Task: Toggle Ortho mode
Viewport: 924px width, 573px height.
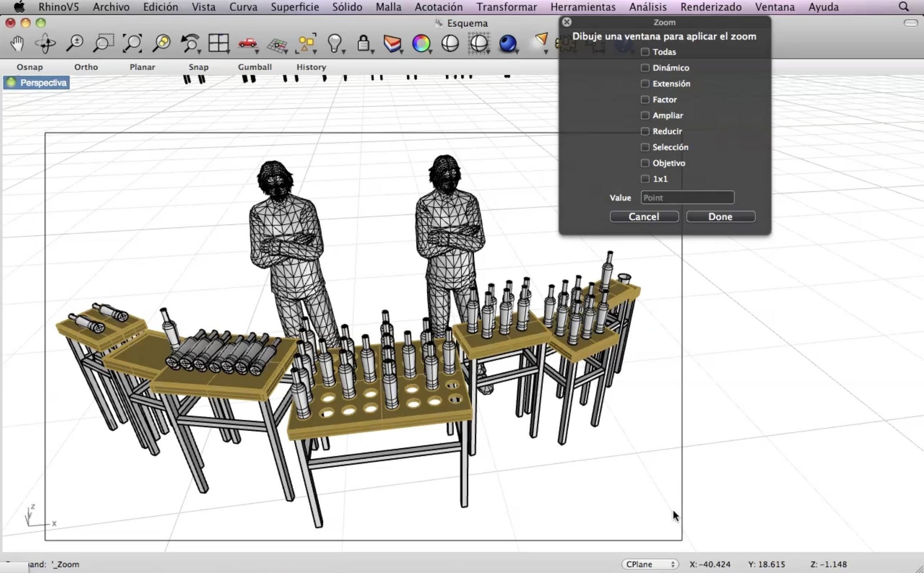Action: point(86,67)
